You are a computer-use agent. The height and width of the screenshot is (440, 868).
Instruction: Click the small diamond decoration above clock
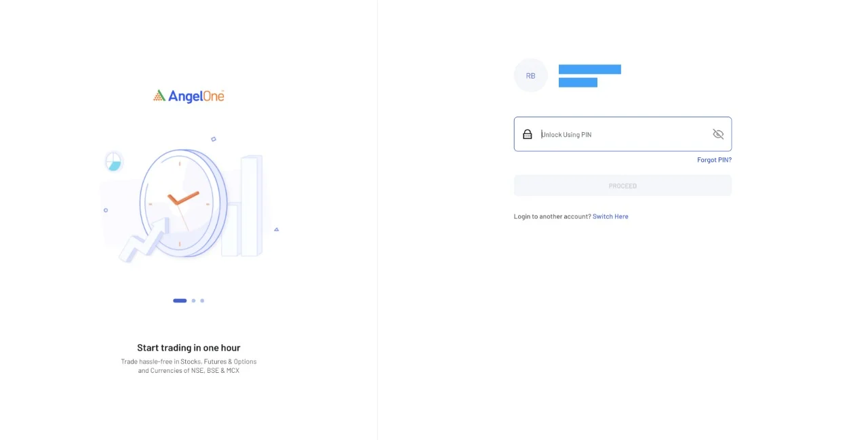(x=214, y=139)
